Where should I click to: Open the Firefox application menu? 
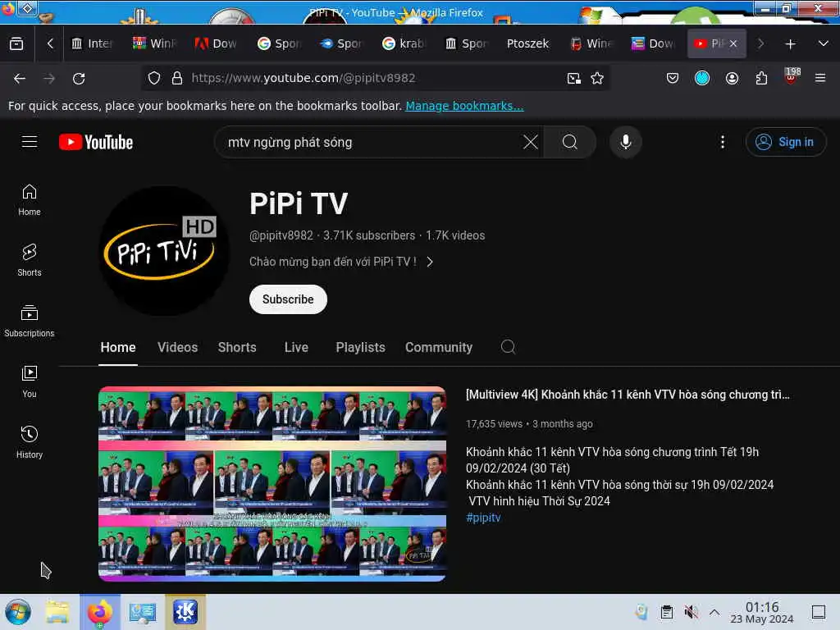pyautogui.click(x=820, y=78)
